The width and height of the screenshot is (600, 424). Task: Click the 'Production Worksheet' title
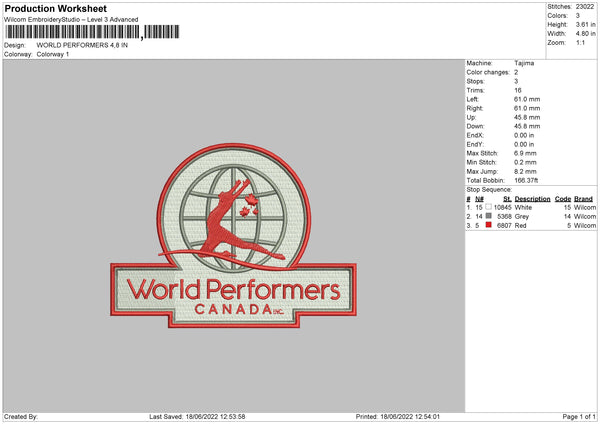tap(55, 8)
